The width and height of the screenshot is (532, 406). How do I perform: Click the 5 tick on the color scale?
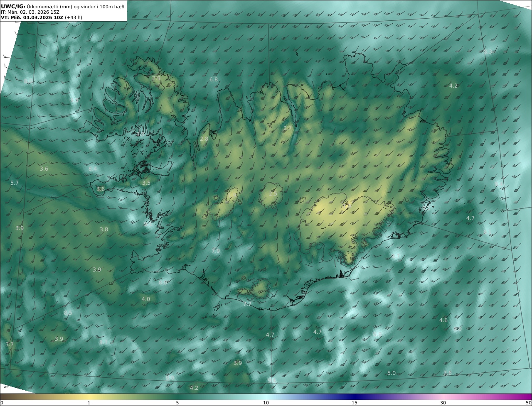click(177, 403)
